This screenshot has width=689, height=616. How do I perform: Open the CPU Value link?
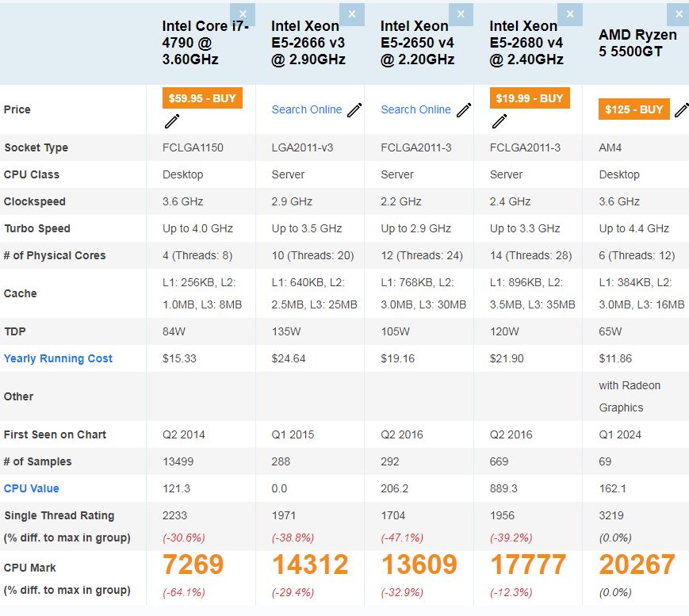coord(31,488)
